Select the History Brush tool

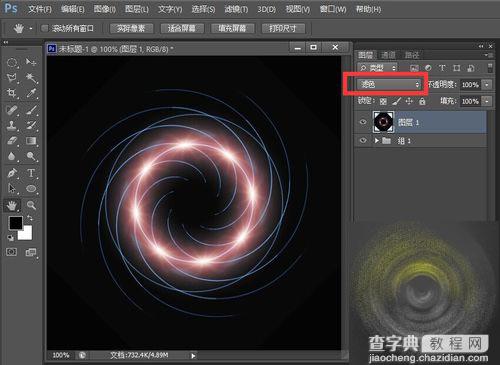[x=31, y=125]
